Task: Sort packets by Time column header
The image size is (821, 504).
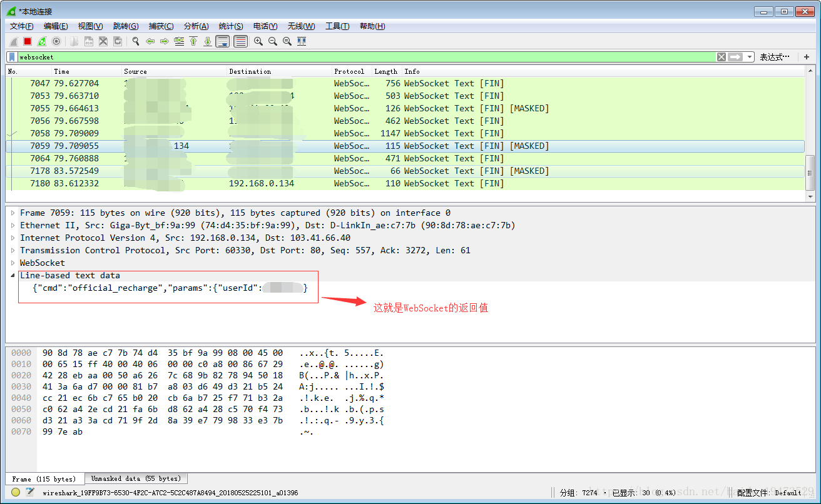Action: [86, 71]
